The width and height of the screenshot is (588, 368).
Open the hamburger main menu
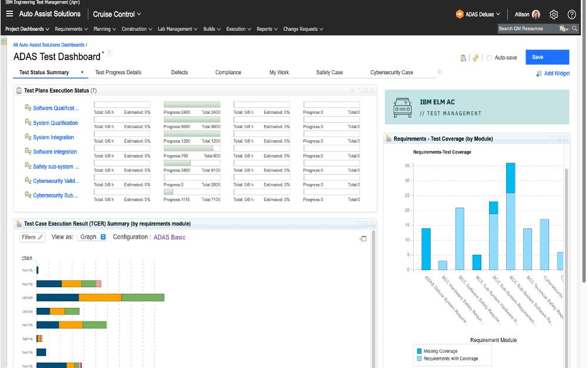click(10, 14)
